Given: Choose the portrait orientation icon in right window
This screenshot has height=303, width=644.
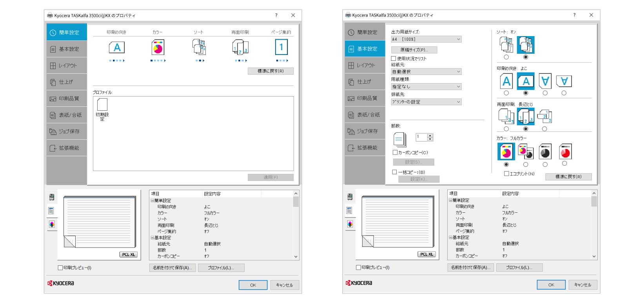Looking at the screenshot, I should (x=506, y=81).
